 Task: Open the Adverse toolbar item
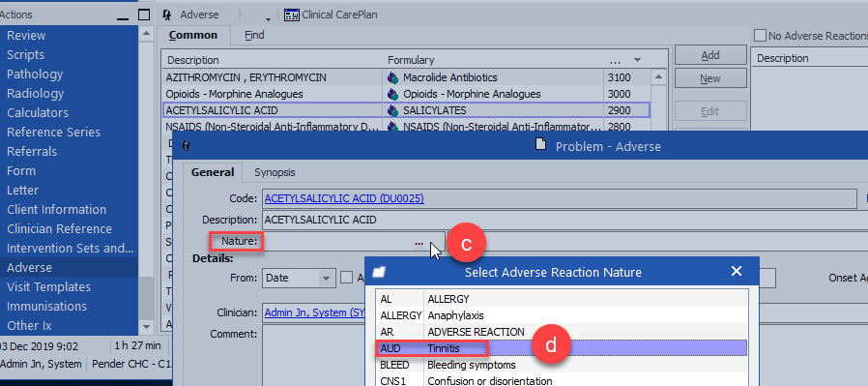point(191,15)
